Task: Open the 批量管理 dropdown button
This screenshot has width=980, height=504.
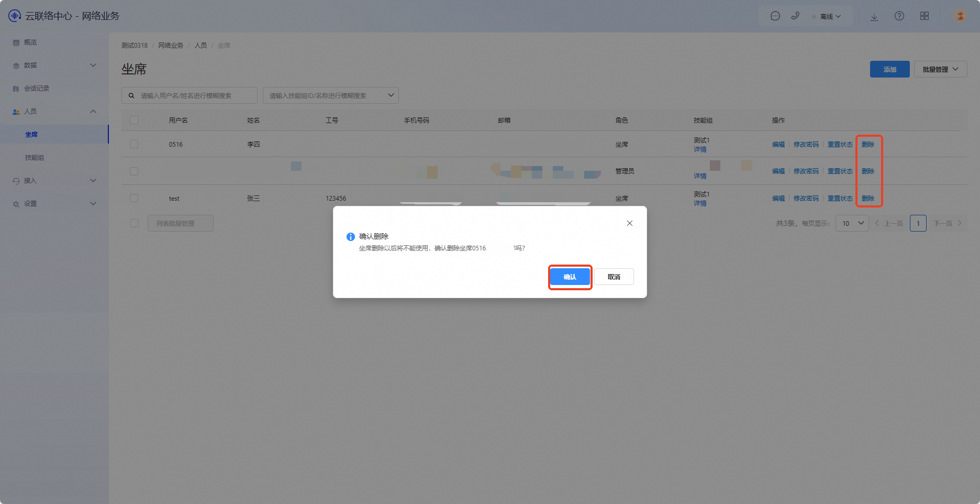Action: [x=940, y=69]
